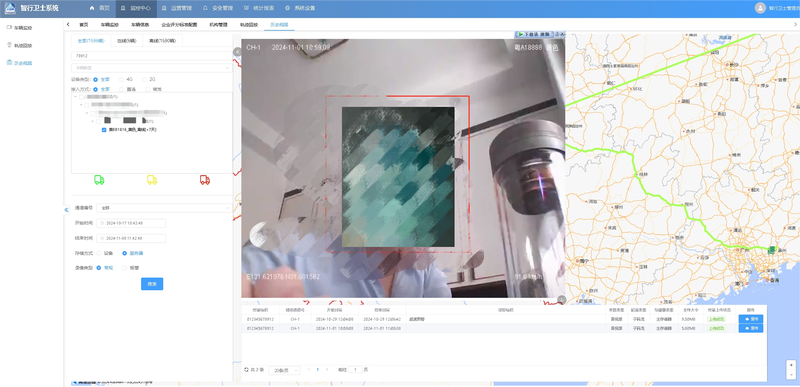The image size is (800, 387).
Task: Switch to the 离线 vehicles tab
Action: pos(162,40)
